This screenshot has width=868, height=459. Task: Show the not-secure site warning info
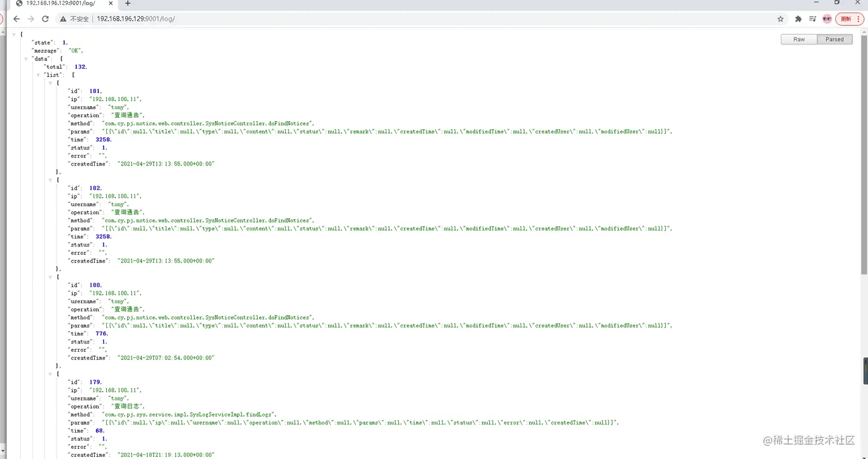pos(75,19)
